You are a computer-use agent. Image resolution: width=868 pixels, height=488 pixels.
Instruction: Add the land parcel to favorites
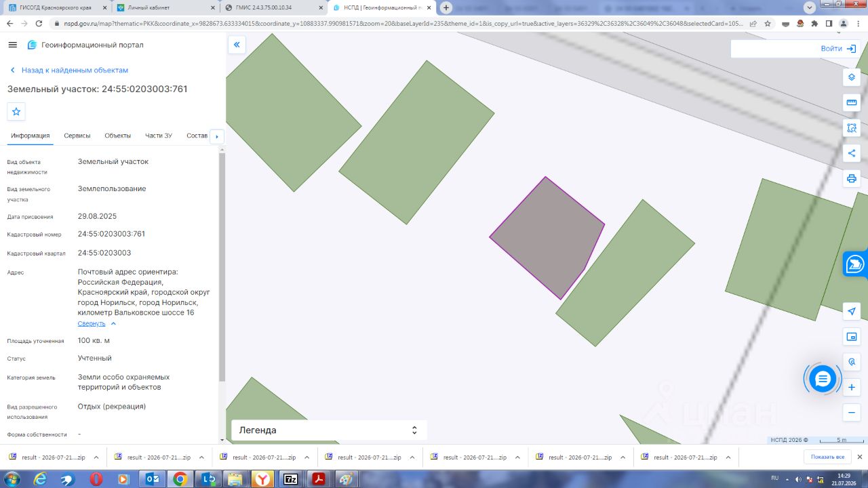pos(16,111)
